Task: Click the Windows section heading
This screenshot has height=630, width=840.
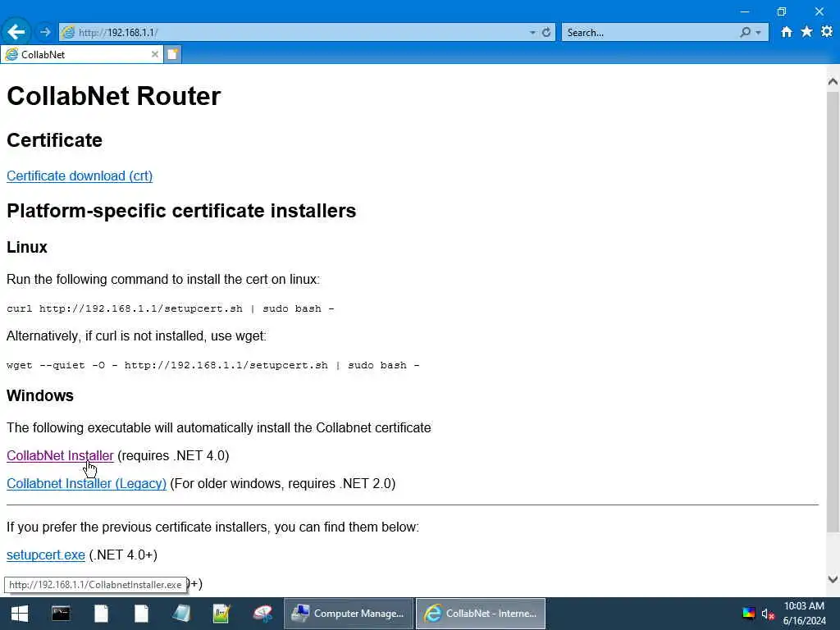Action: click(40, 396)
